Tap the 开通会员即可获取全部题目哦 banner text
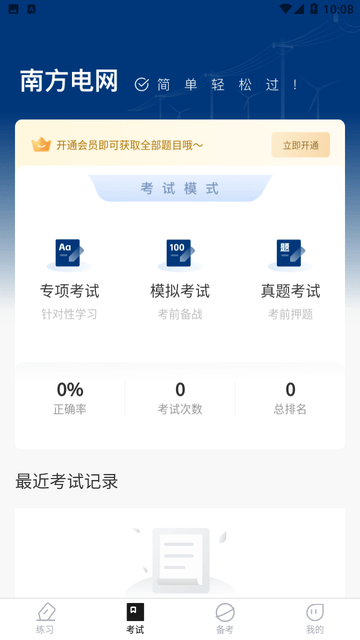 [x=129, y=145]
